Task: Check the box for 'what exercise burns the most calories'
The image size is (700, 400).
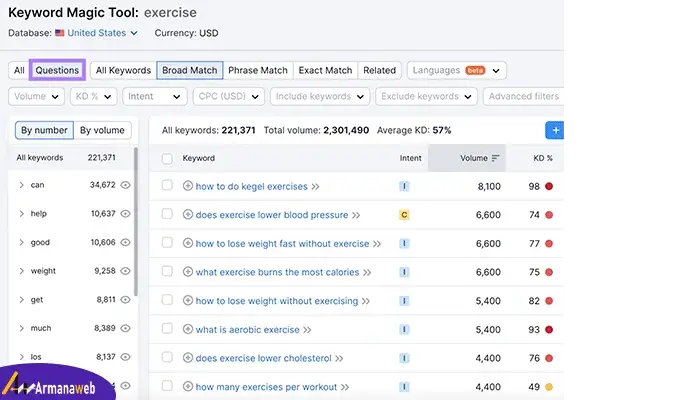Action: pos(167,271)
